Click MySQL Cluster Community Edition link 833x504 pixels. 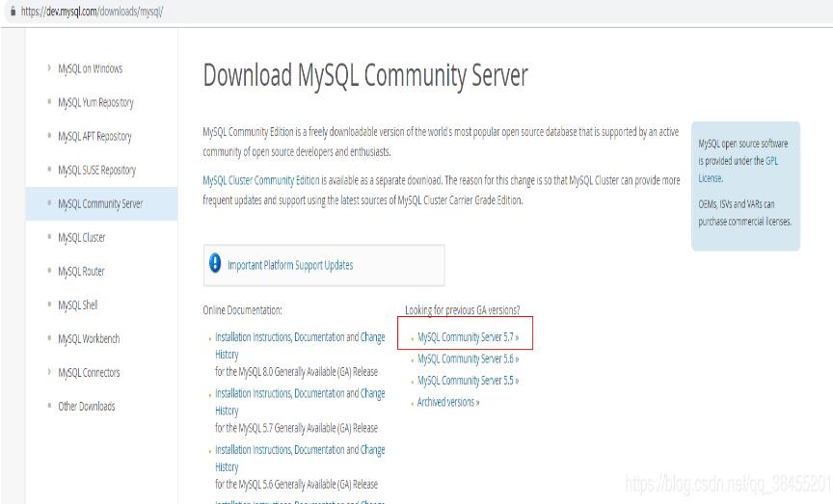tap(260, 180)
